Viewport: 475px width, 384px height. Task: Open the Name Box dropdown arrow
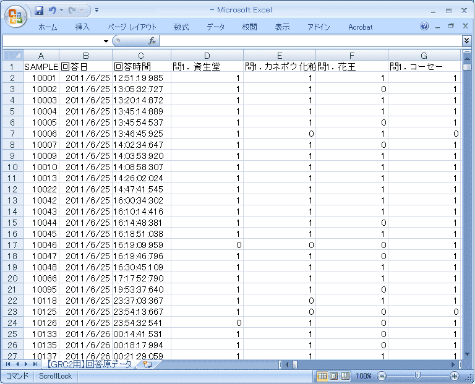(106, 41)
